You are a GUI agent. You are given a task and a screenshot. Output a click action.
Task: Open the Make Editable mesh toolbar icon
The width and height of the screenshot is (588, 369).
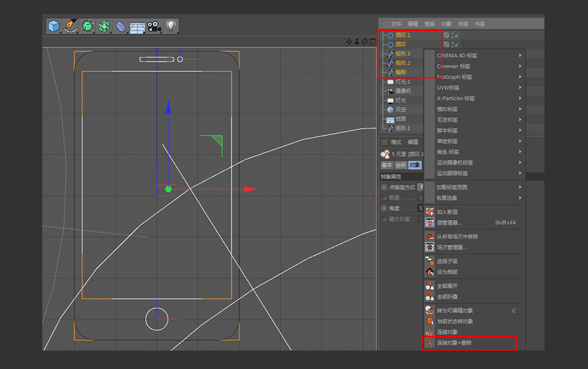88,26
